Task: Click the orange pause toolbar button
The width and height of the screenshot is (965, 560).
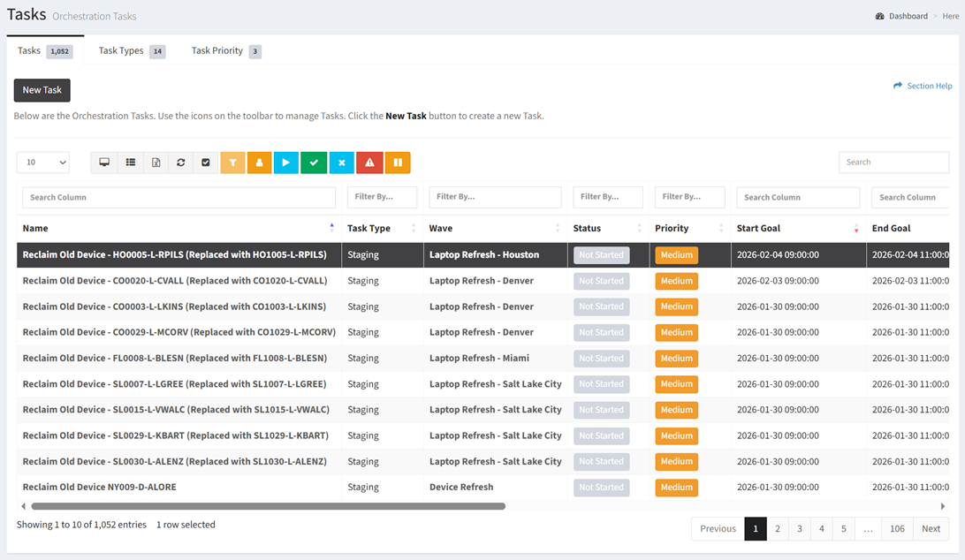Action: pos(397,163)
